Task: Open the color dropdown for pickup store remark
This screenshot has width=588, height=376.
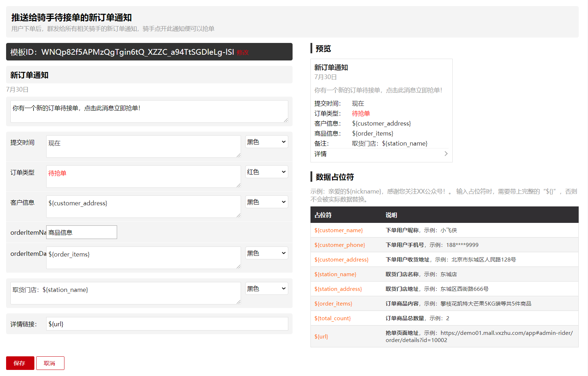Action: tap(266, 289)
